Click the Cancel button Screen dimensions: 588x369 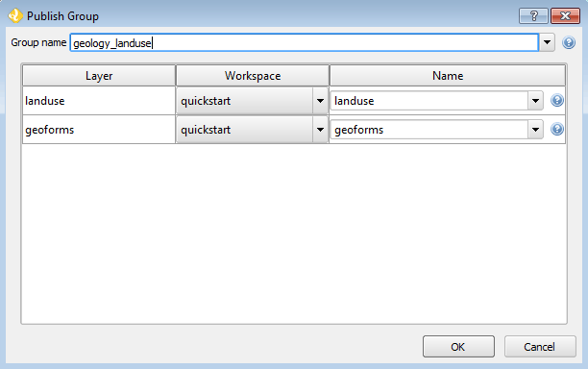[x=540, y=347]
